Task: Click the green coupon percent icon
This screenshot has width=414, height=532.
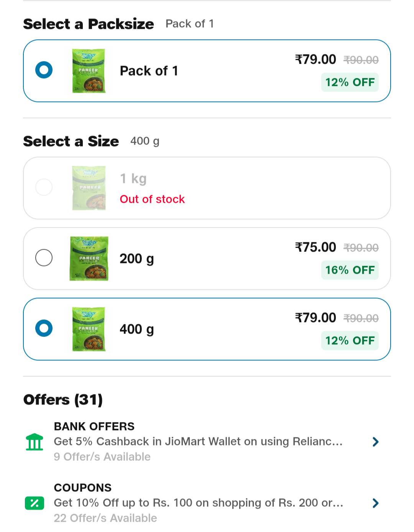Action: coord(34,503)
